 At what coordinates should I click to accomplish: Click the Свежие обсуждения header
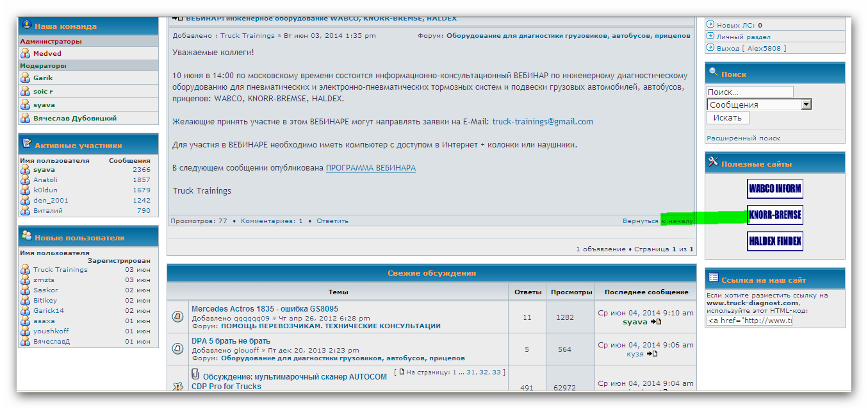[x=432, y=273]
